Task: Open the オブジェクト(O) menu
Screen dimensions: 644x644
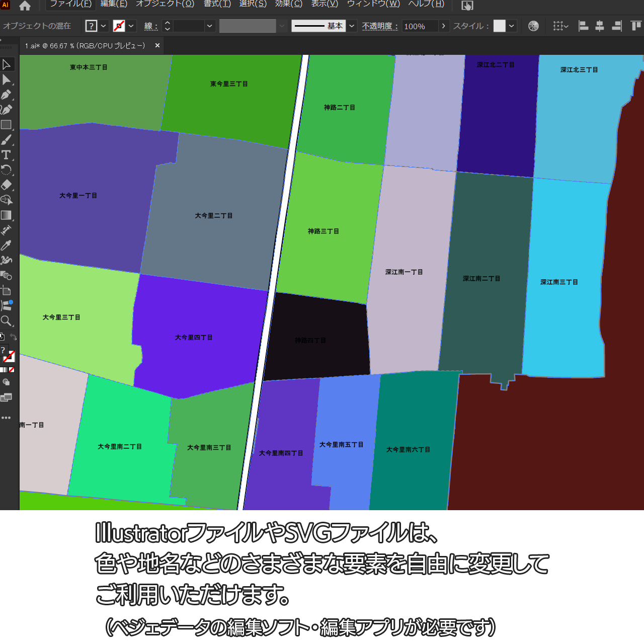Action: click(165, 4)
